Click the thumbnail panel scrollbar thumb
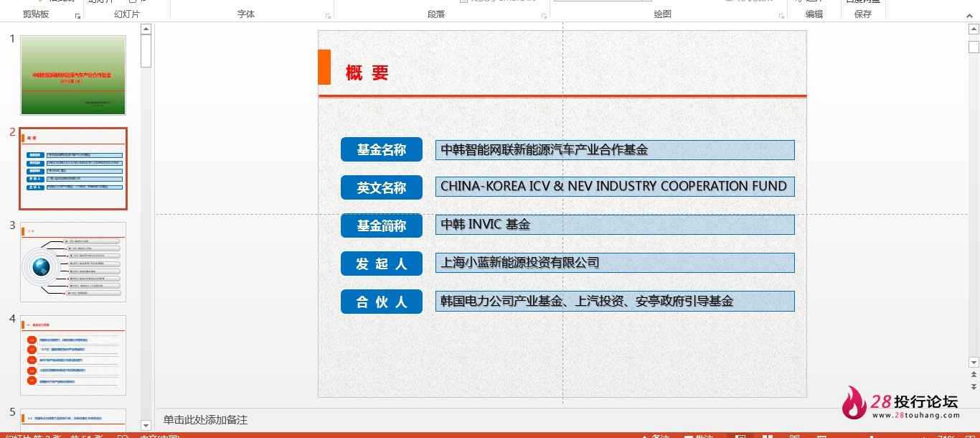Screen dimensions: 980x438 tap(146, 51)
